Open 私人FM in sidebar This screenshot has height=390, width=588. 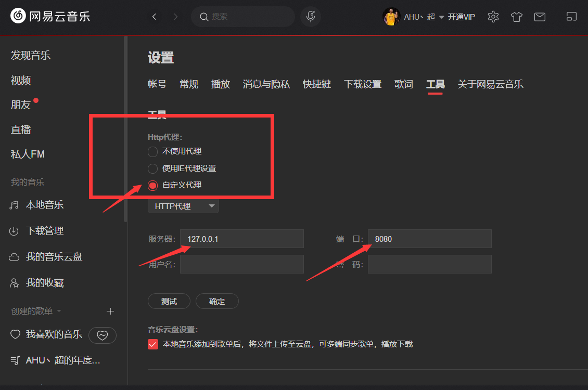pyautogui.click(x=28, y=154)
